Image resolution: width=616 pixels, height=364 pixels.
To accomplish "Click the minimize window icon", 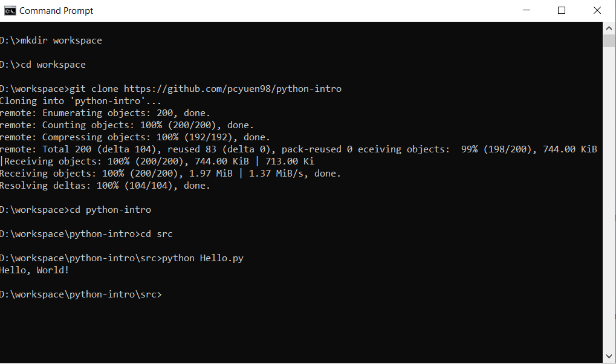I will (x=527, y=10).
